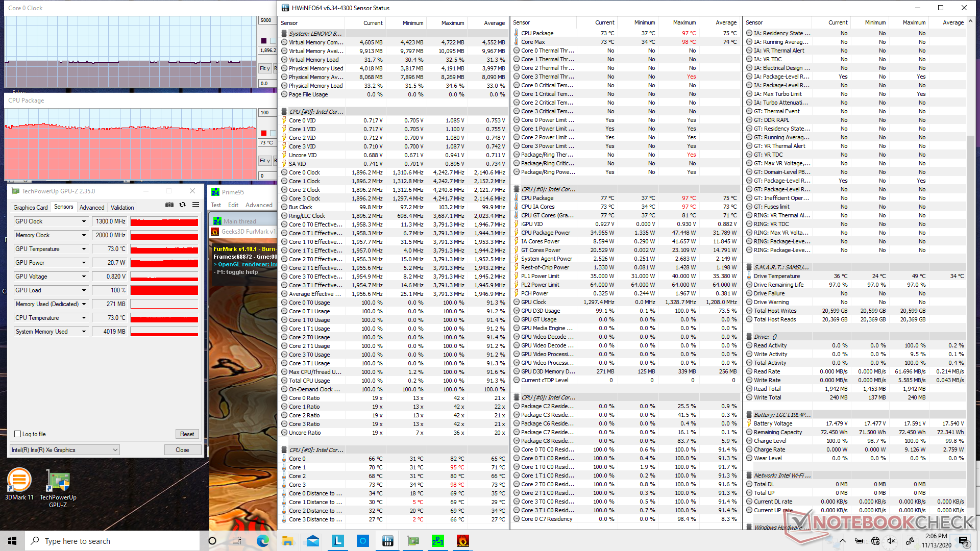Click the GPU-Z screenshot camera icon
This screenshot has width=980, height=551.
169,205
